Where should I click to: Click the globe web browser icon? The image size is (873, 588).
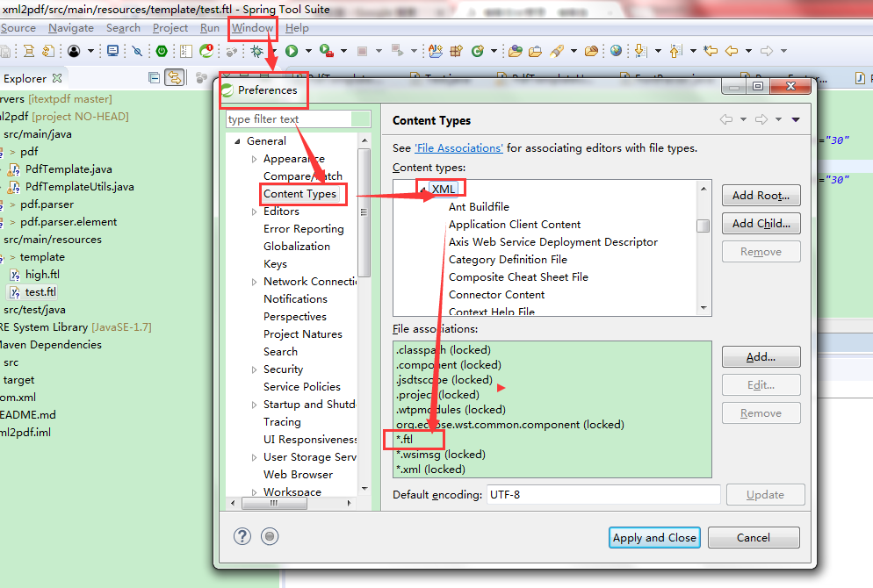pyautogui.click(x=616, y=51)
